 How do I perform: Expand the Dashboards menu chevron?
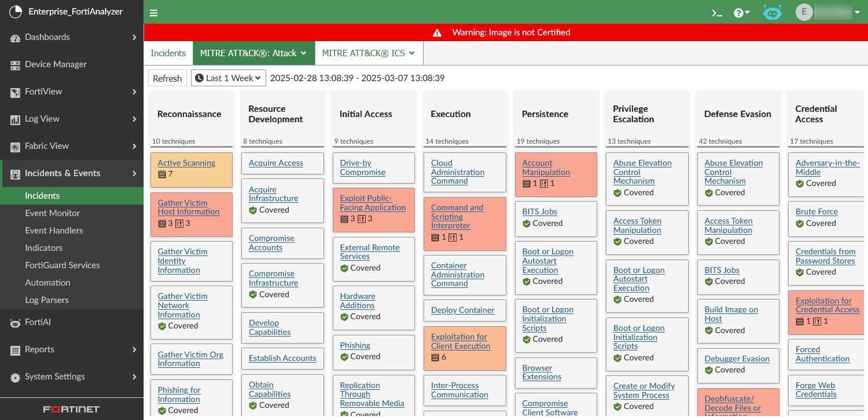click(134, 38)
